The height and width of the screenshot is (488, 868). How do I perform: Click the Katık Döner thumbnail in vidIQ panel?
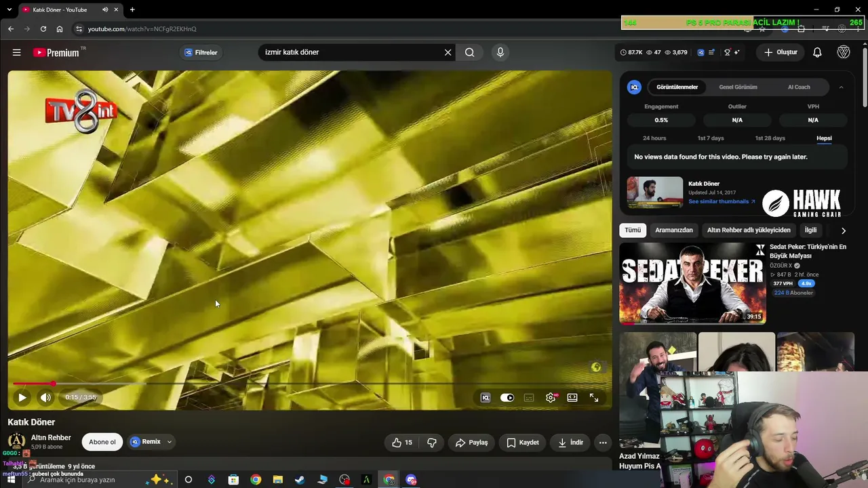pos(655,192)
